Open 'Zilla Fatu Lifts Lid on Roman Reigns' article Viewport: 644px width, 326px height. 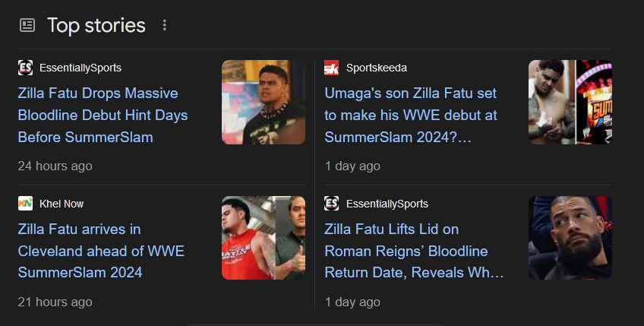(413, 250)
